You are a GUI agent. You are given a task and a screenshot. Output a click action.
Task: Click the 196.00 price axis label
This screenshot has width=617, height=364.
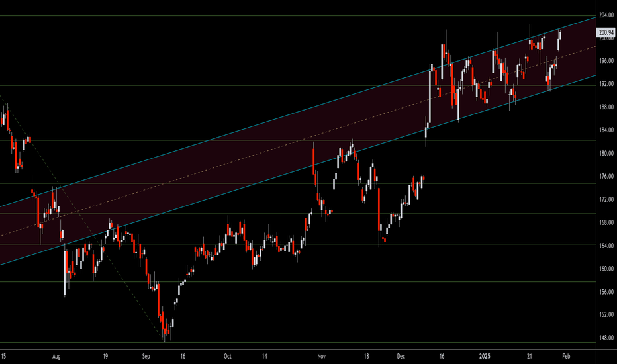tap(606, 61)
